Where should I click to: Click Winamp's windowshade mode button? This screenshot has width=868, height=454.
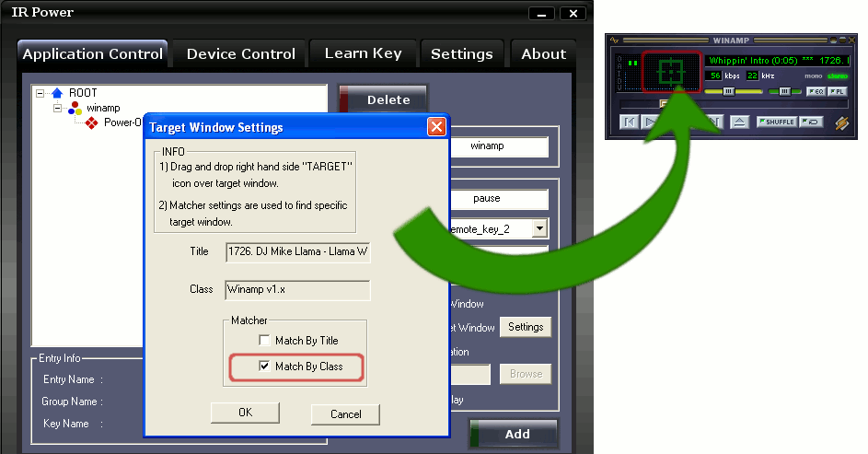(x=842, y=41)
